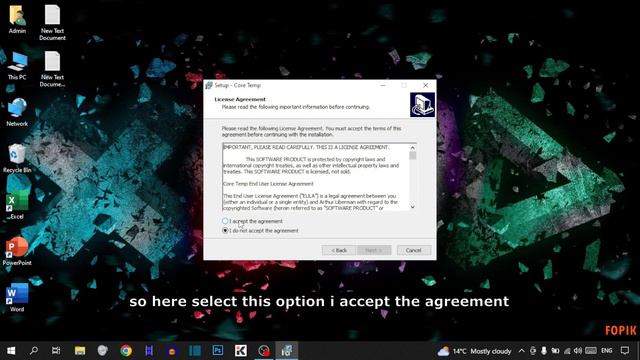Open File Explorer from taskbar
Screen dimensions: 640x360
point(80,351)
